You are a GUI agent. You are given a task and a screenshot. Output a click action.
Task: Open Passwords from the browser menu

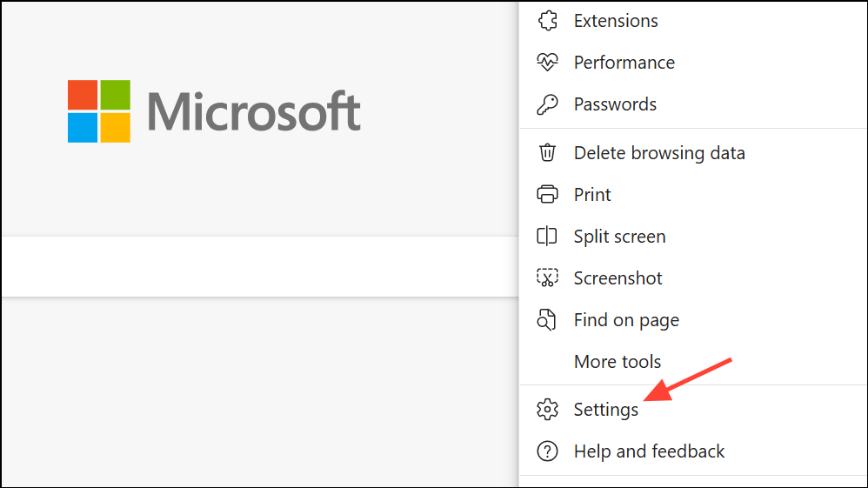click(x=693, y=104)
